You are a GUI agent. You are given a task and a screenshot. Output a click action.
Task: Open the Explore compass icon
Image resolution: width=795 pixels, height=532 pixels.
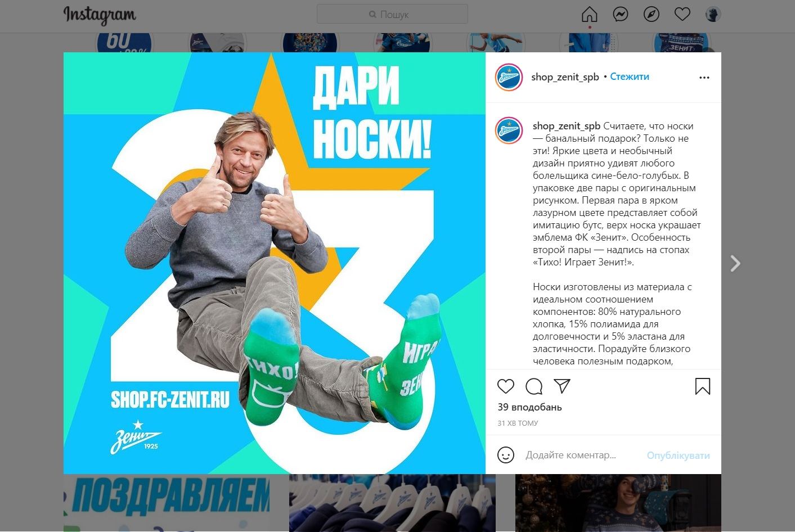point(652,14)
